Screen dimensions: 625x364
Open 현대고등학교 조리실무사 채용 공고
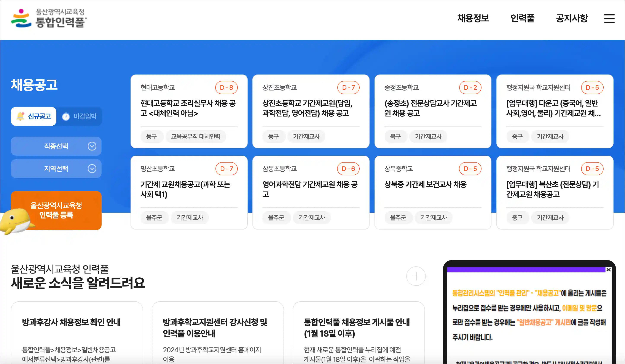[x=188, y=108]
